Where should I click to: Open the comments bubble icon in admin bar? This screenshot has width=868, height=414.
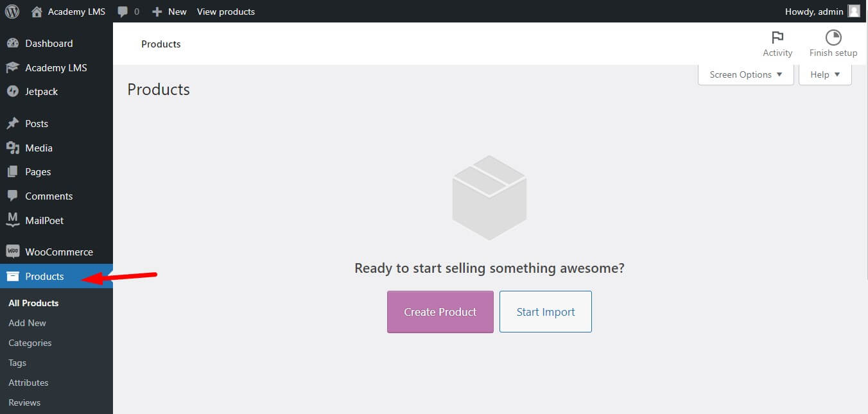point(123,12)
